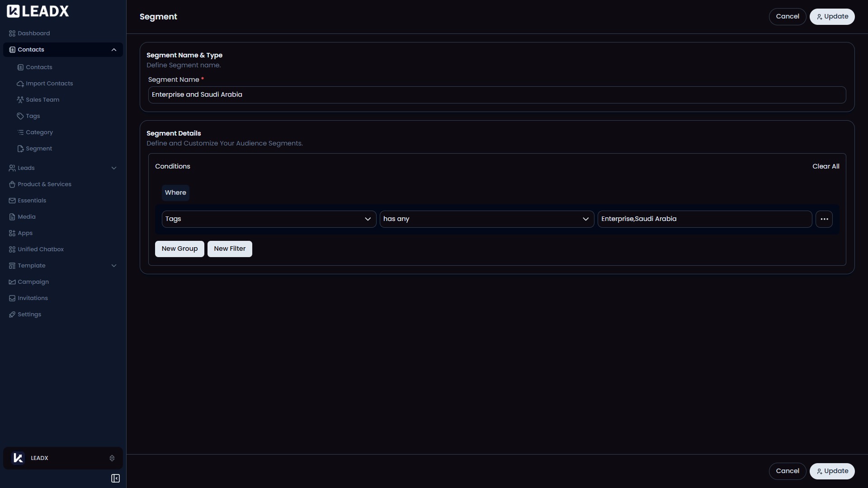
Task: Collapse the sidebar using bottom panel icon
Action: pyautogui.click(x=115, y=478)
